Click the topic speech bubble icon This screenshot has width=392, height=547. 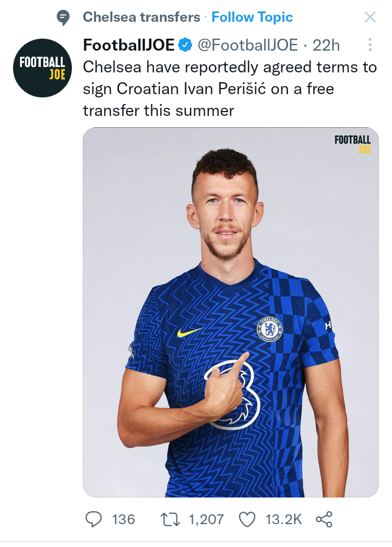coord(63,17)
